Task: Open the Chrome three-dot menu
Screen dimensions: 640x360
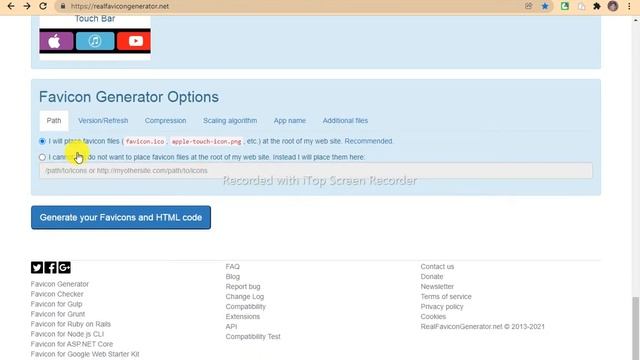Action: [x=629, y=6]
